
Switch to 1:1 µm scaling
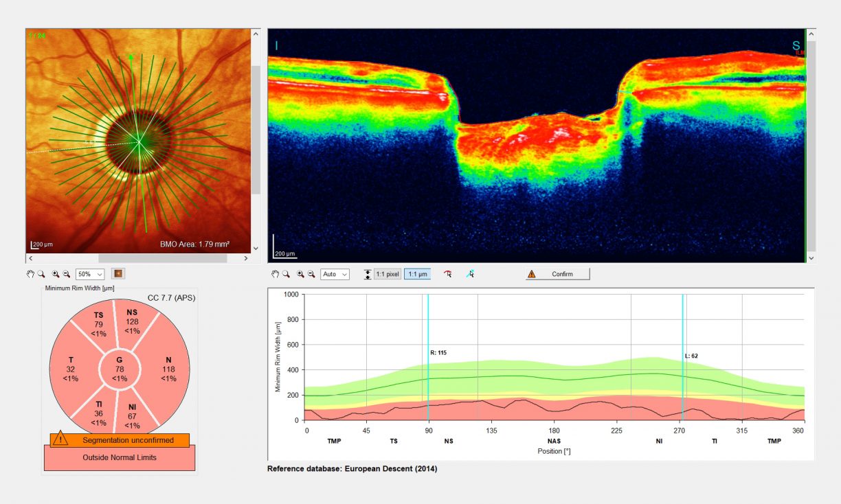[x=418, y=274]
